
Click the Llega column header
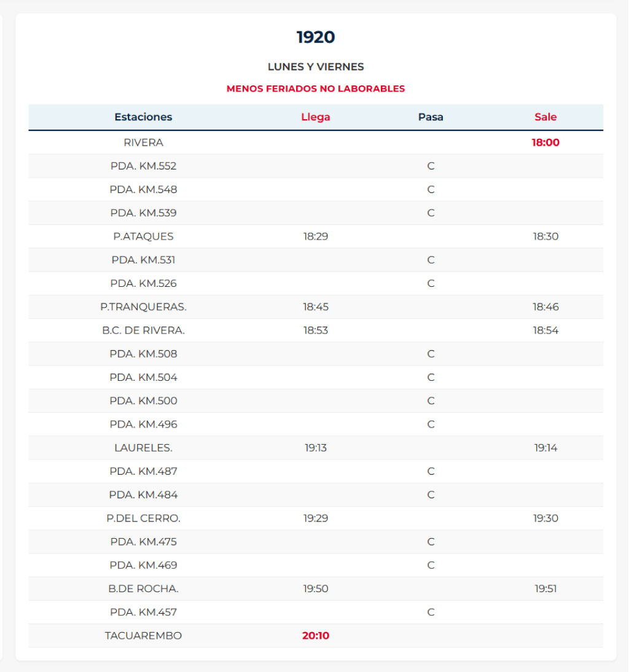click(x=316, y=117)
